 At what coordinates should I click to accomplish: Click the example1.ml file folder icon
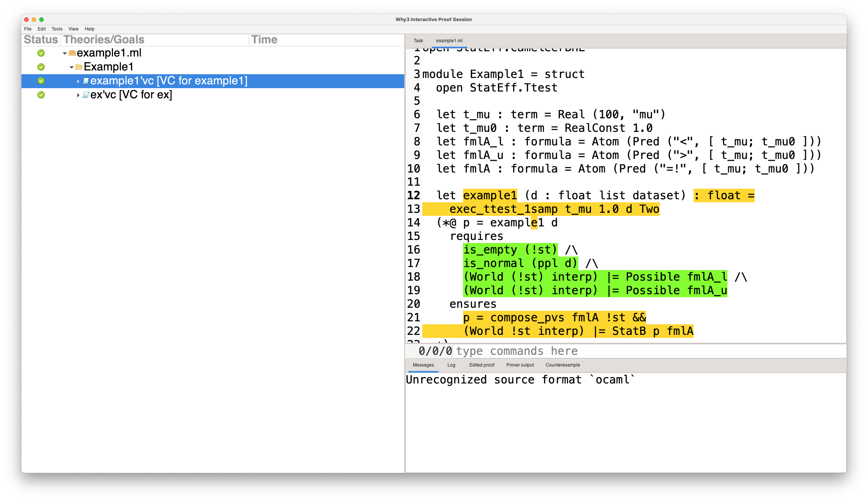pos(72,53)
